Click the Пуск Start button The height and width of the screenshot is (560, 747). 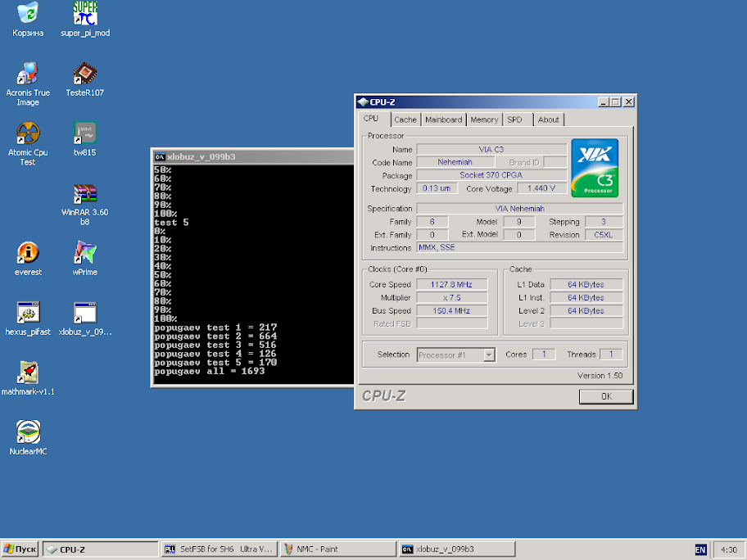click(x=20, y=549)
